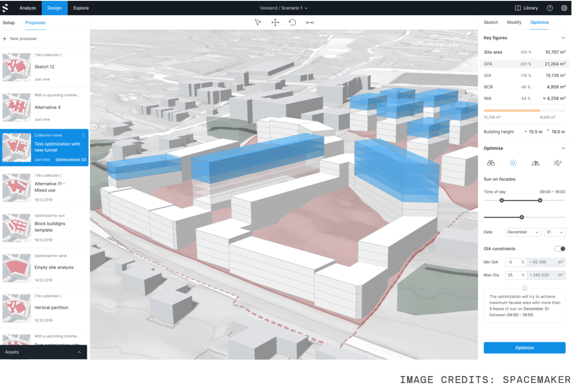Select the Alternative 11 - Mixed use proposal
Image resolution: width=574 pixels, height=392 pixels.
point(45,187)
